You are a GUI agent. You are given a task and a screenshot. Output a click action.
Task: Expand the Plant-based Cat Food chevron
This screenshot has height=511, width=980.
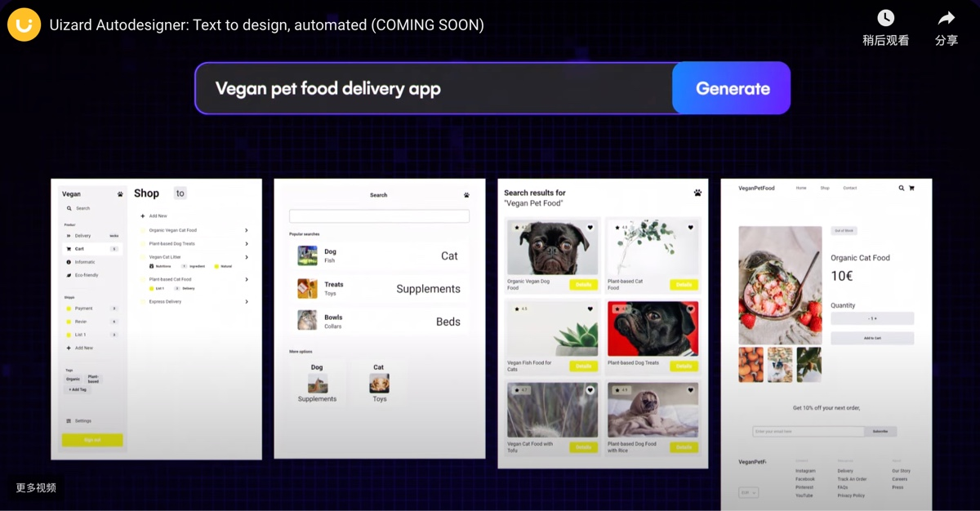coord(247,279)
